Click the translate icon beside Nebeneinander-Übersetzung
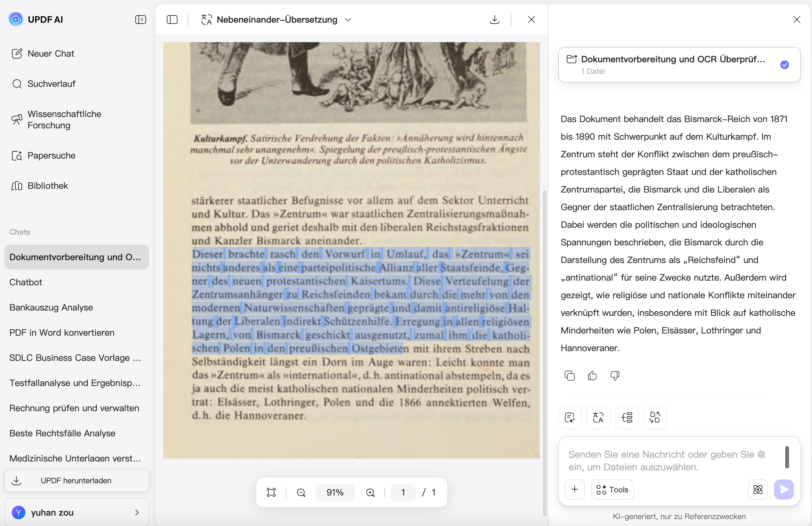This screenshot has width=812, height=526. coord(206,20)
